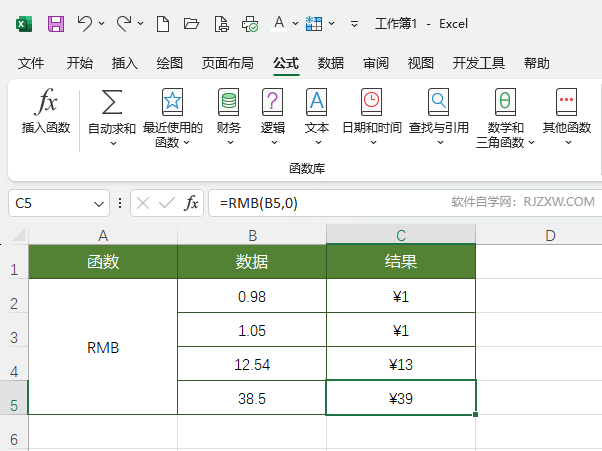Open Recently Used functions (最近使用的函数)

172,118
